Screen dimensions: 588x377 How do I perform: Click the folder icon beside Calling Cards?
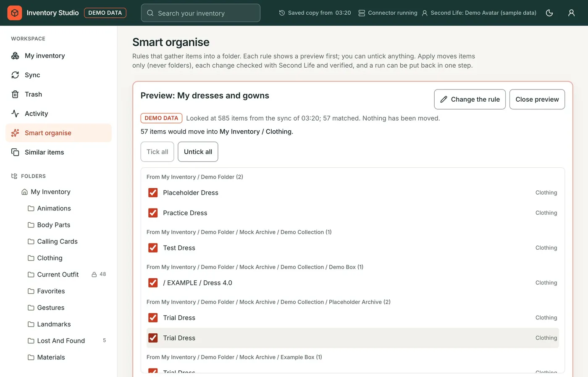point(31,242)
